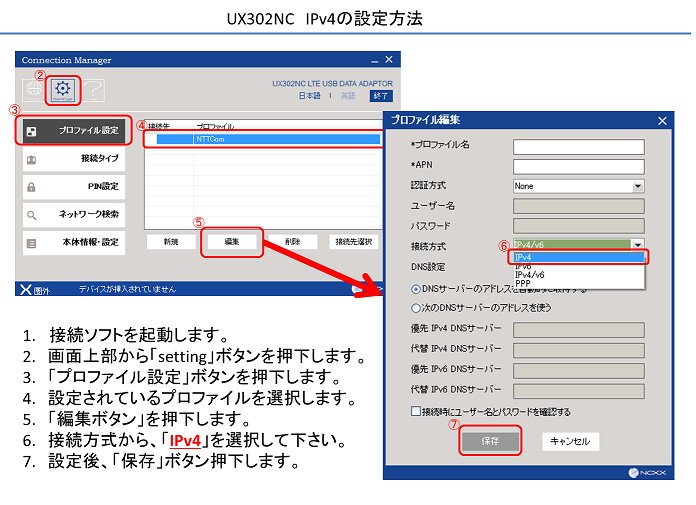This screenshot has width=696, height=505.
Task: Switch language to 日本語
Action: 309,96
